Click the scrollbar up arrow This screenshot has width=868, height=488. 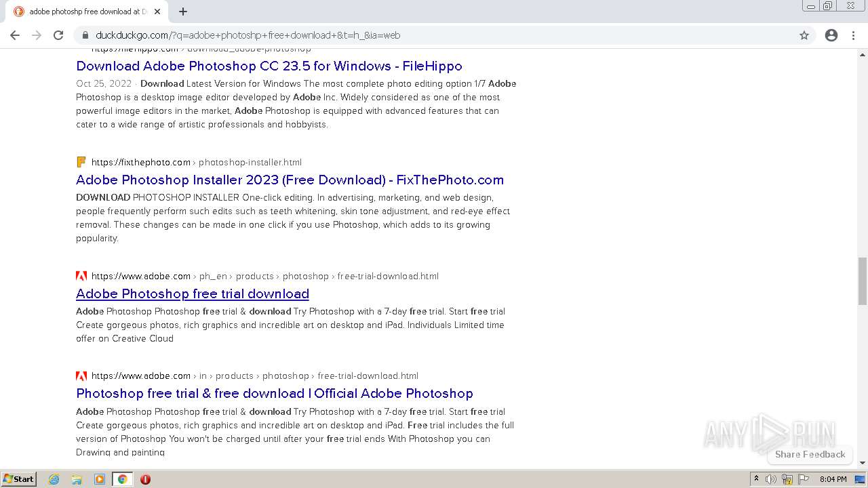(863, 54)
